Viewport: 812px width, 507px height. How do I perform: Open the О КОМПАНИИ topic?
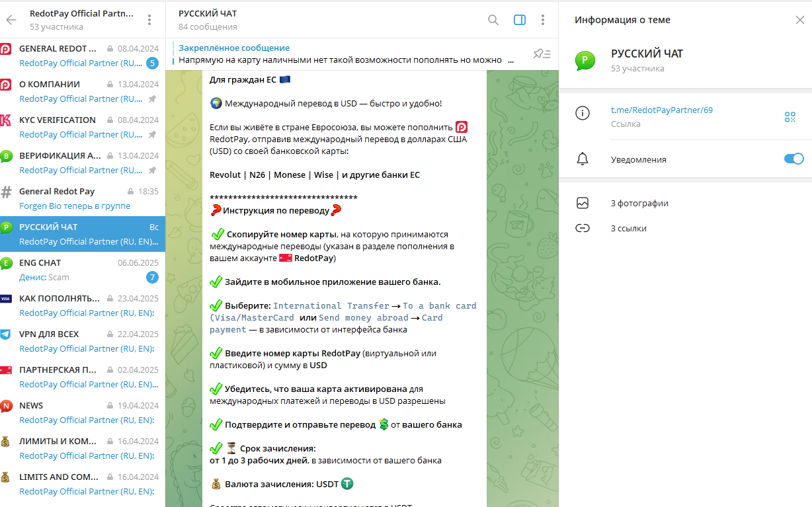[83, 91]
